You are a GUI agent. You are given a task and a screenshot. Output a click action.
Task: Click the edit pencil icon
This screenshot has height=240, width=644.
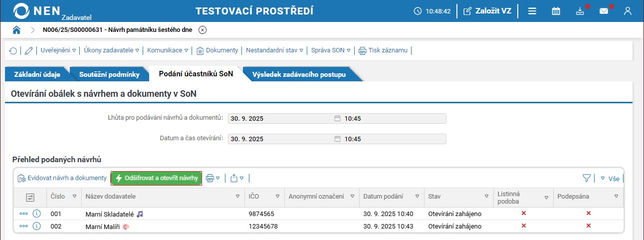click(28, 50)
